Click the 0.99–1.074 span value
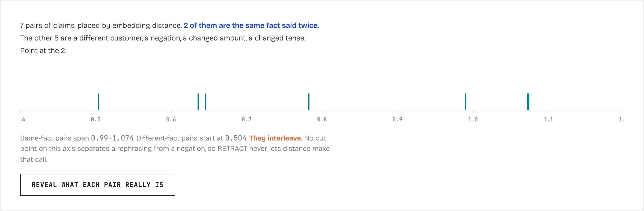644x211 pixels. coord(112,138)
